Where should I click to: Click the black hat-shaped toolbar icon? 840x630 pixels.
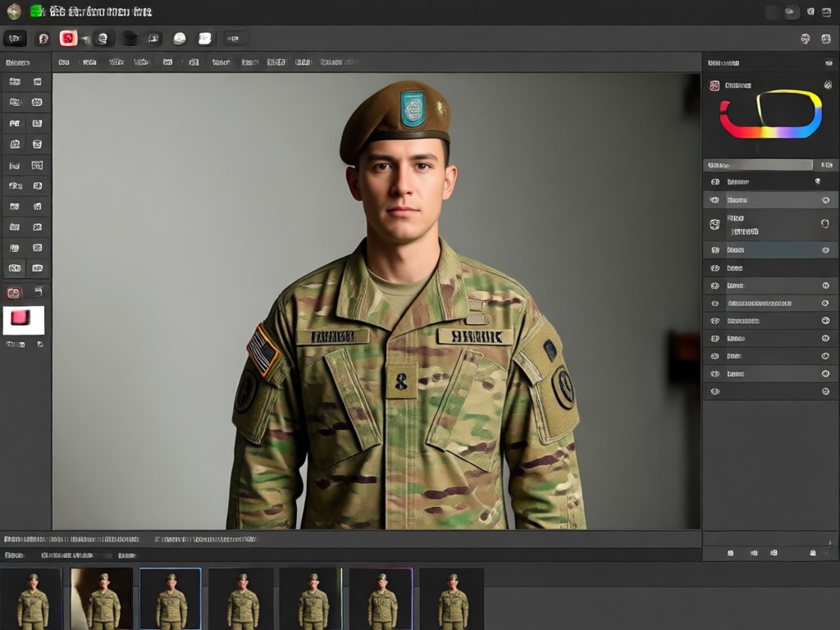click(130, 39)
